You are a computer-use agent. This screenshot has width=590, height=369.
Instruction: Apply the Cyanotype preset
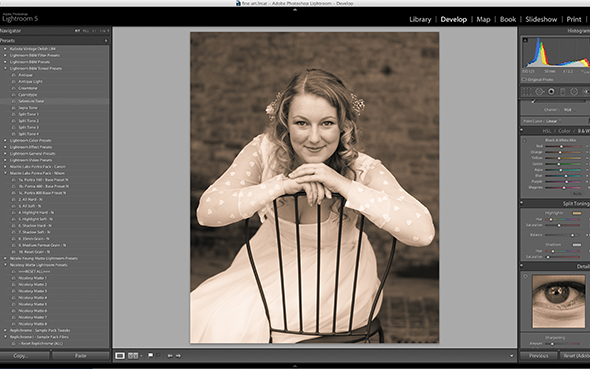pyautogui.click(x=28, y=95)
